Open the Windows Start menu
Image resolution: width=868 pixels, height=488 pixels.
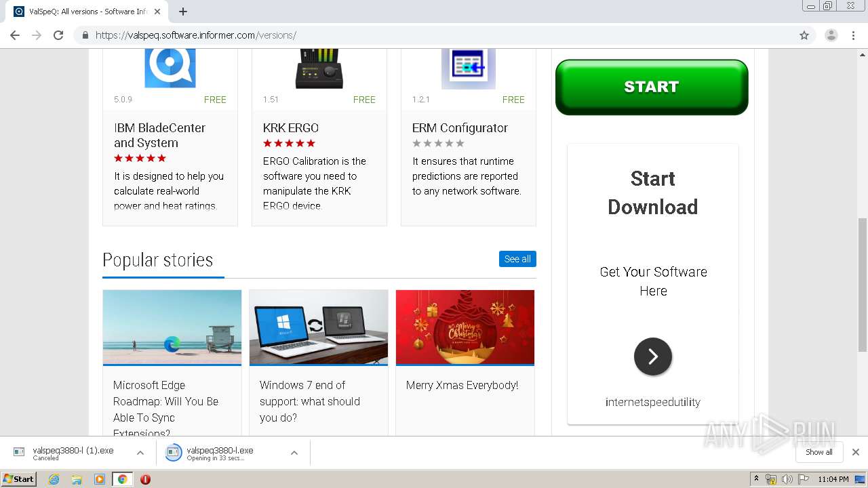[x=18, y=479]
